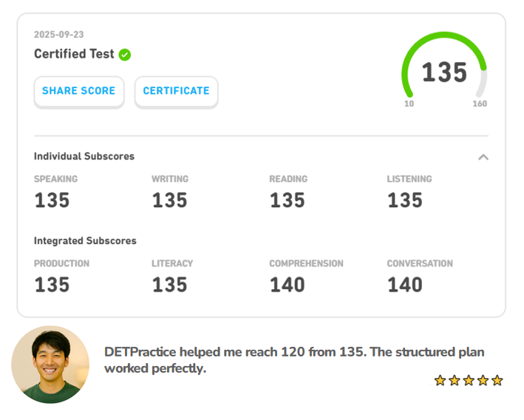Click the Integrated Subscores heading
This screenshot has width=524, height=420.
tap(85, 240)
